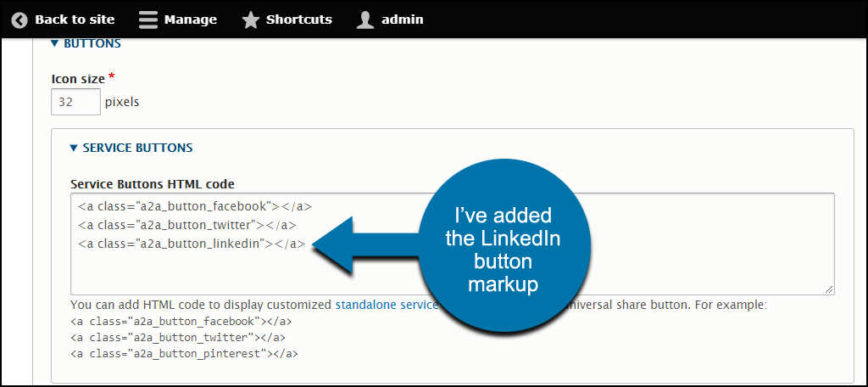Click the "Icon size" field label
Viewport: 868px width, 387px height.
pyautogui.click(x=79, y=79)
